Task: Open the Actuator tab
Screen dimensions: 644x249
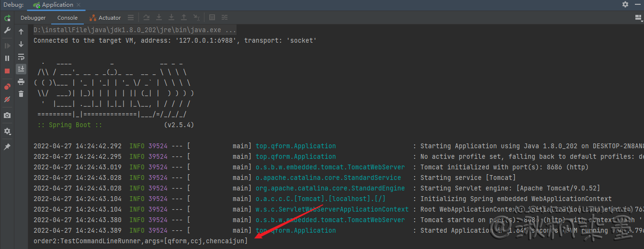Action: 105,18
